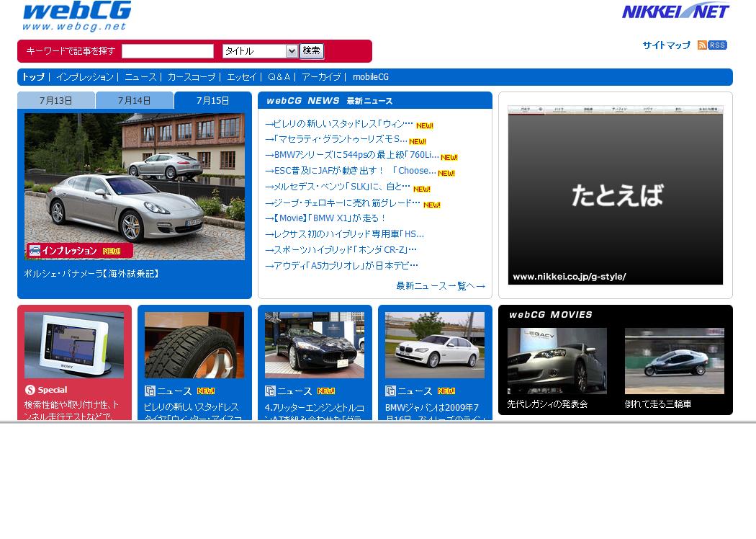Open the【Movie】BMW X1 news headline
The image size is (756, 539).
330,218
